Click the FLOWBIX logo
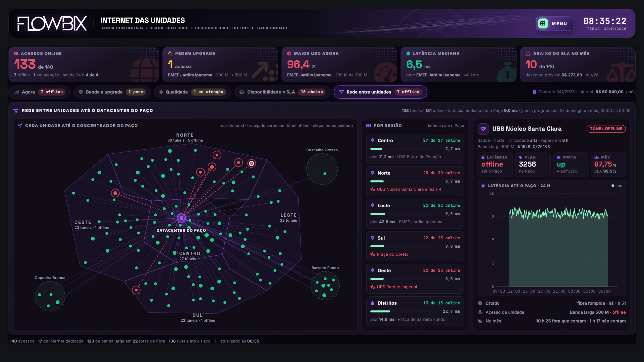This screenshot has height=362, width=644. pos(52,24)
